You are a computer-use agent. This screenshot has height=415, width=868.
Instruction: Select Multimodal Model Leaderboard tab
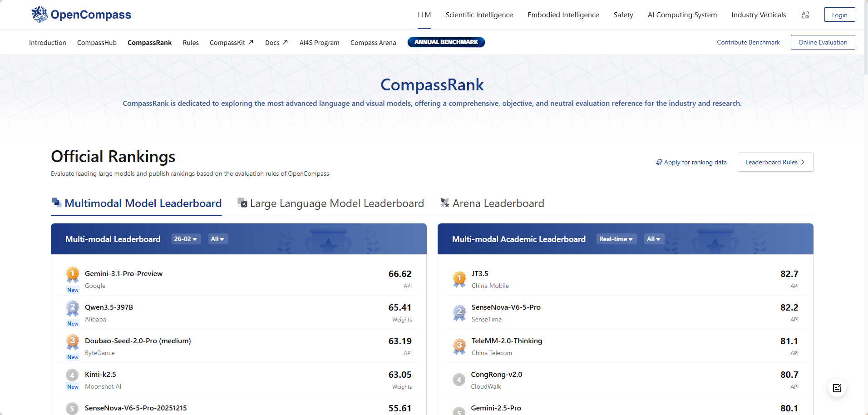coord(137,203)
